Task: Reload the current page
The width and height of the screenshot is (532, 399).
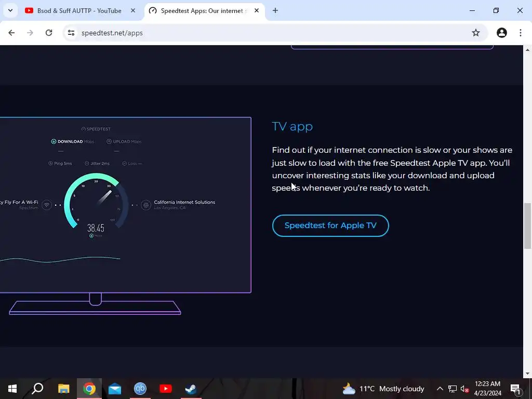Action: click(x=49, y=33)
